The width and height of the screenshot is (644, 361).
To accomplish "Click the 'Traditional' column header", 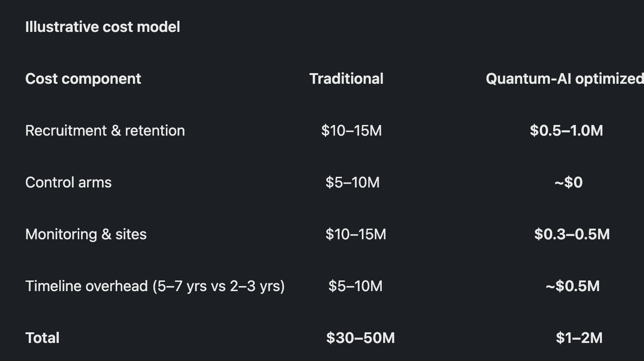I will click(x=346, y=79).
